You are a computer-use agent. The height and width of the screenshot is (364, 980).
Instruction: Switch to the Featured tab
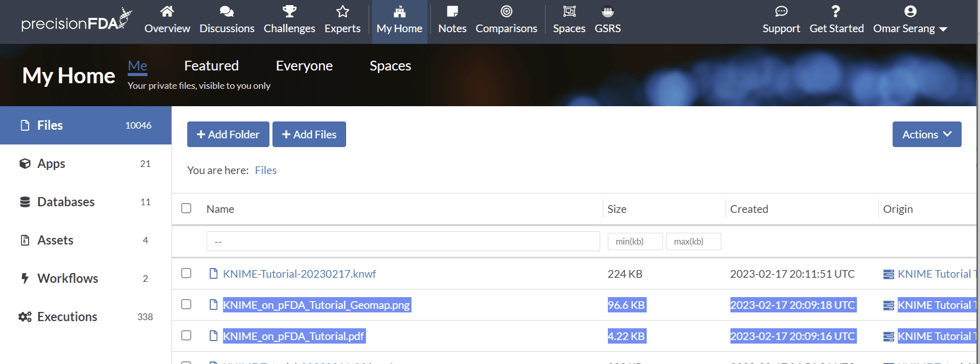click(x=211, y=66)
